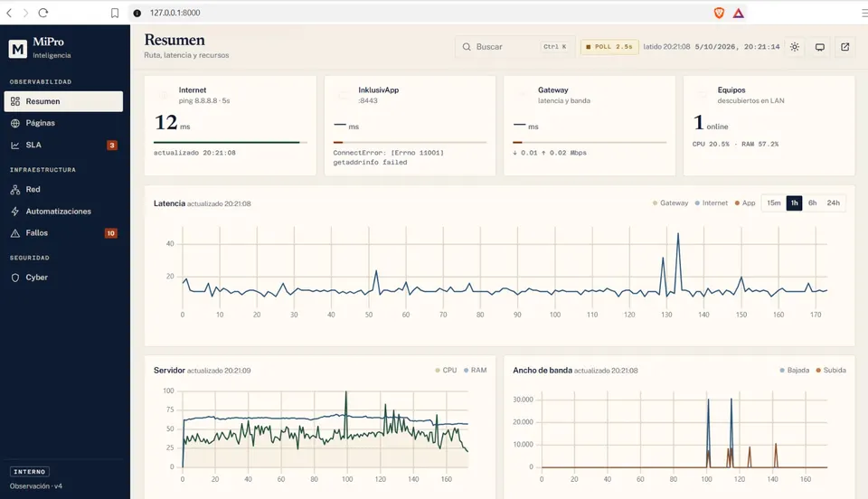This screenshot has width=868, height=499.
Task: Click the address bar URL 127.0.0.1:8000
Action: 175,13
